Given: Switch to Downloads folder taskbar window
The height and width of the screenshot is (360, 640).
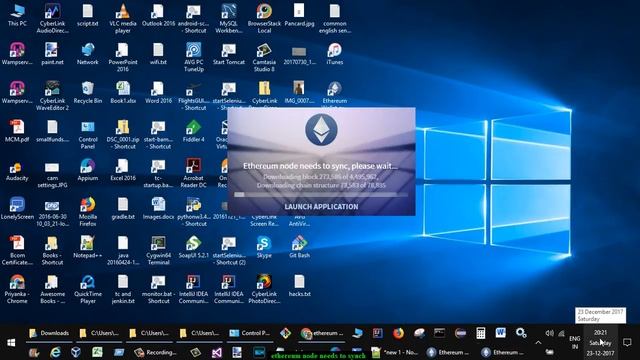Looking at the screenshot, I should 49,333.
